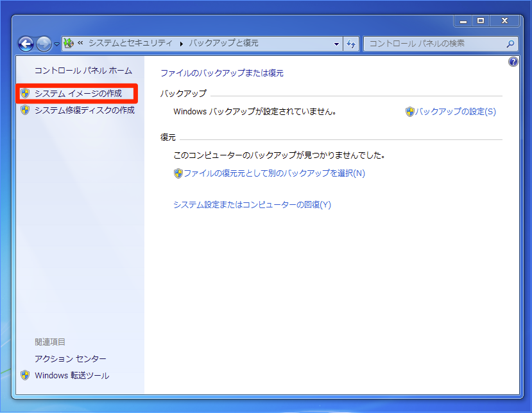Click shield icon beside バックアップの設定(S)
The height and width of the screenshot is (413, 532).
[410, 111]
